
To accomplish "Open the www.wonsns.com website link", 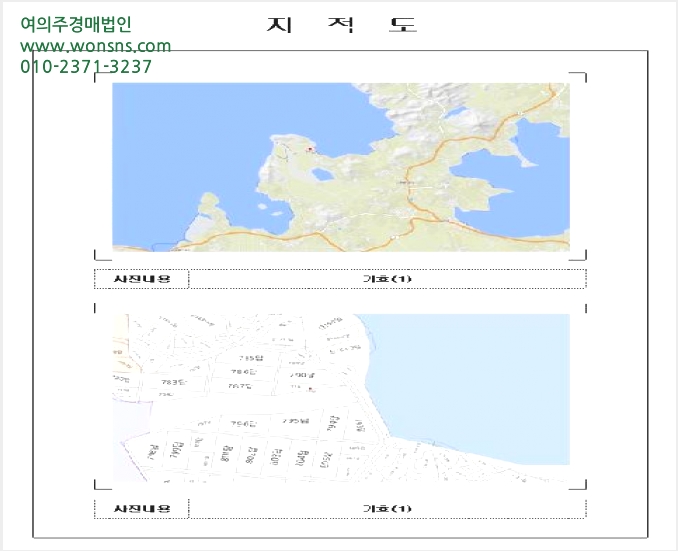I will click(96, 46).
